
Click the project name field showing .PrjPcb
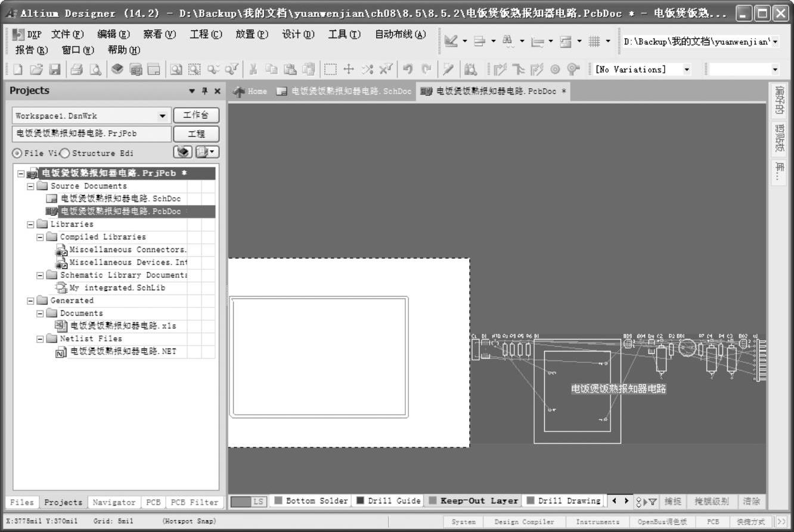pos(91,134)
